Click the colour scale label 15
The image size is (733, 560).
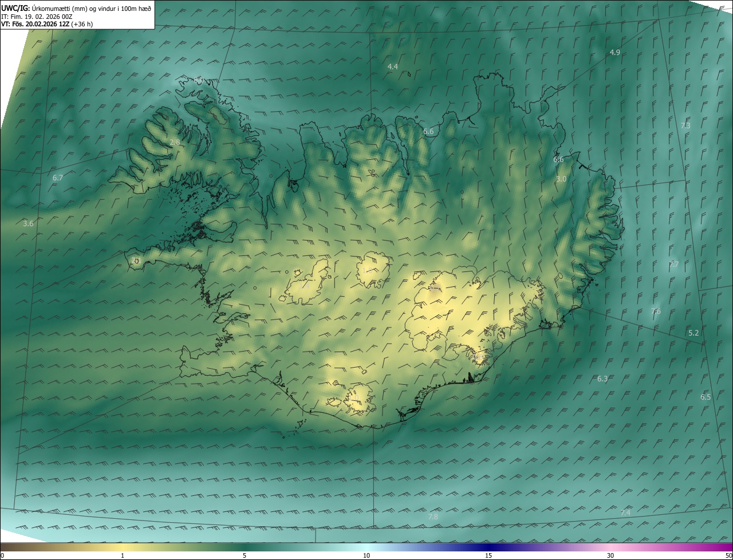tap(488, 555)
